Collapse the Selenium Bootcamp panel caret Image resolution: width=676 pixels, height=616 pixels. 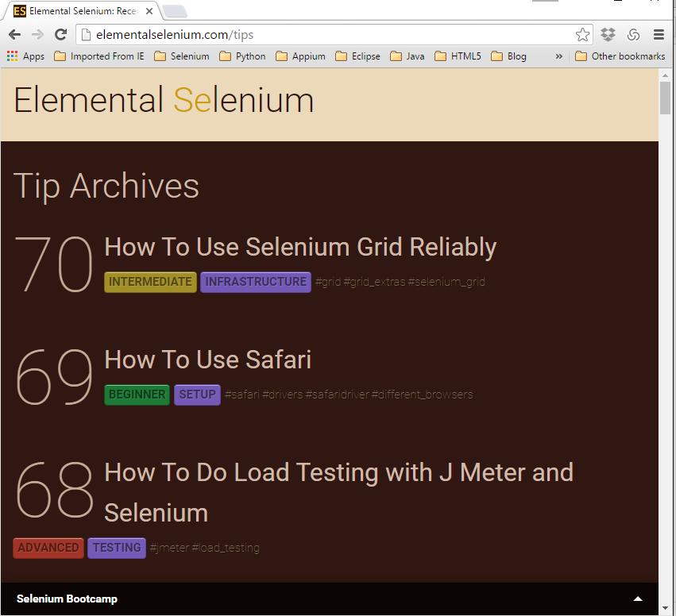(638, 599)
